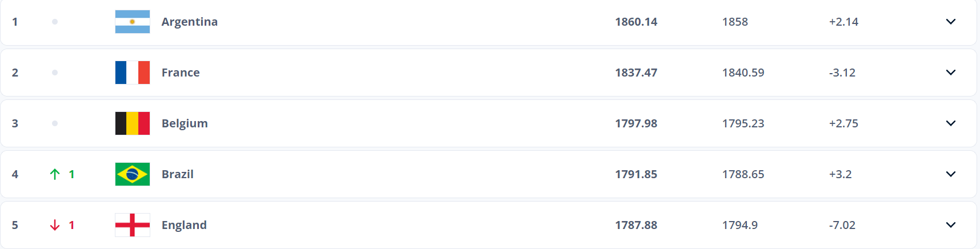Click England's points change -7.02
980x249 pixels.
842,225
